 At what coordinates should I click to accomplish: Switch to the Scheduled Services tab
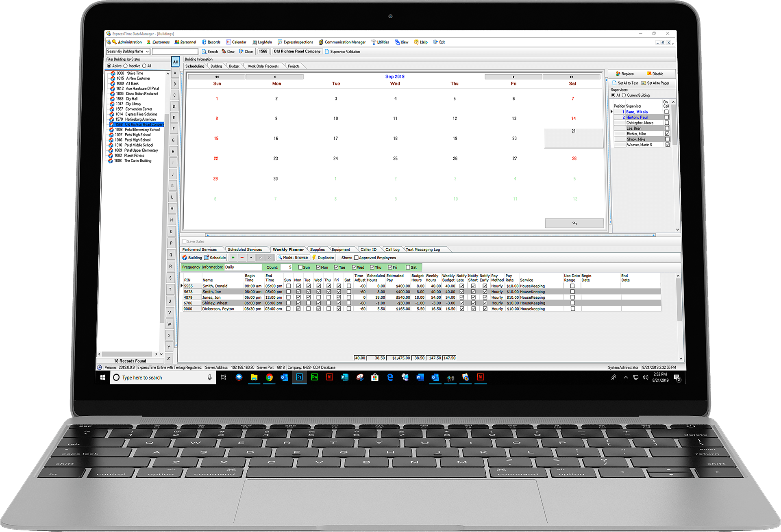[x=245, y=250]
